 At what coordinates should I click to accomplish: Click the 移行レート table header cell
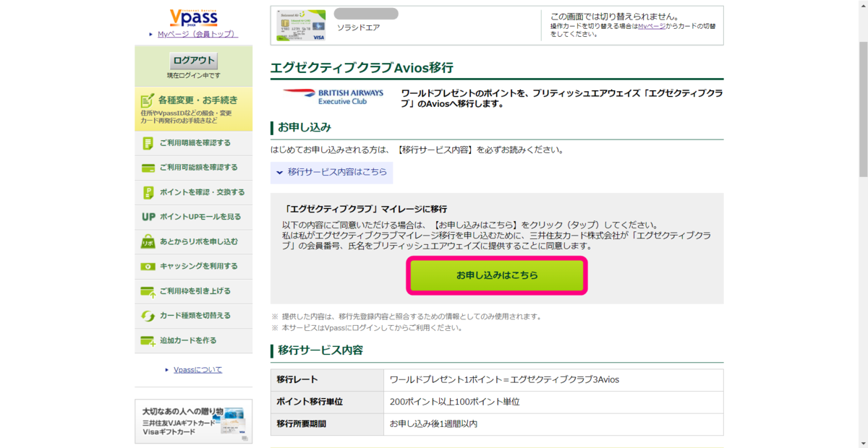click(327, 380)
